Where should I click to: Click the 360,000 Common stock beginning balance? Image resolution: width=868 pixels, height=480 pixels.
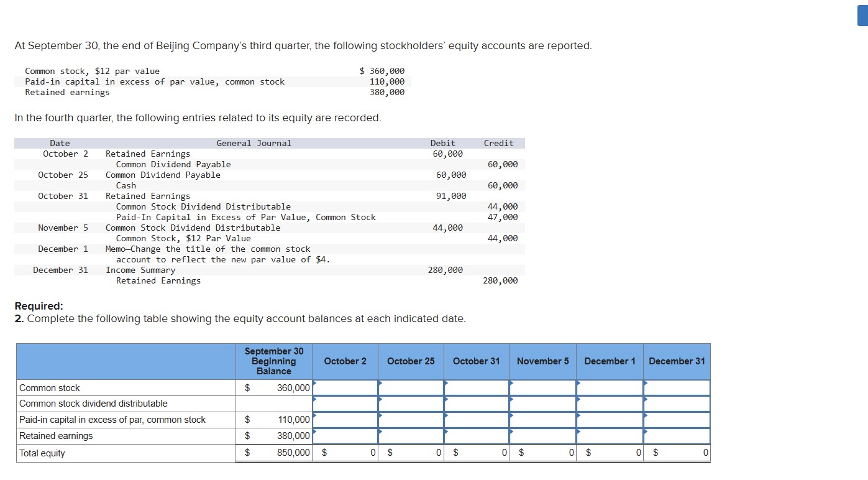[293, 388]
